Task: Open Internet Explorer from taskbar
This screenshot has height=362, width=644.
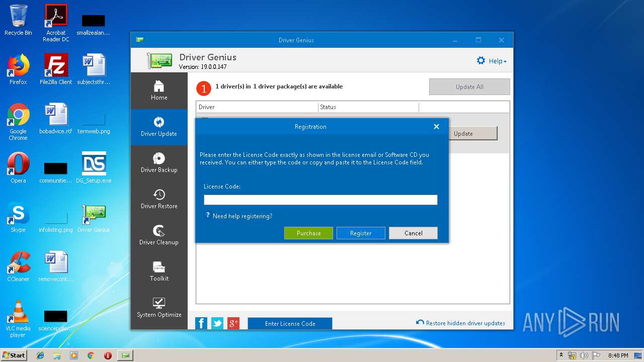Action: [x=40, y=355]
